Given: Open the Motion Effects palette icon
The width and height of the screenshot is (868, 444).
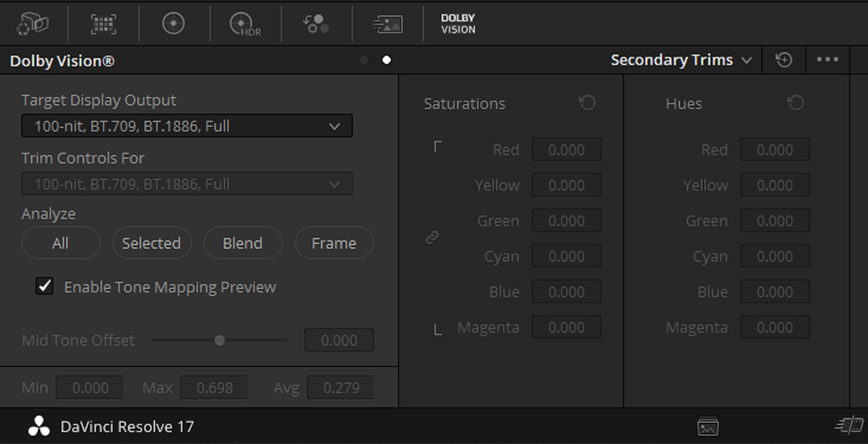Looking at the screenshot, I should click(x=387, y=24).
